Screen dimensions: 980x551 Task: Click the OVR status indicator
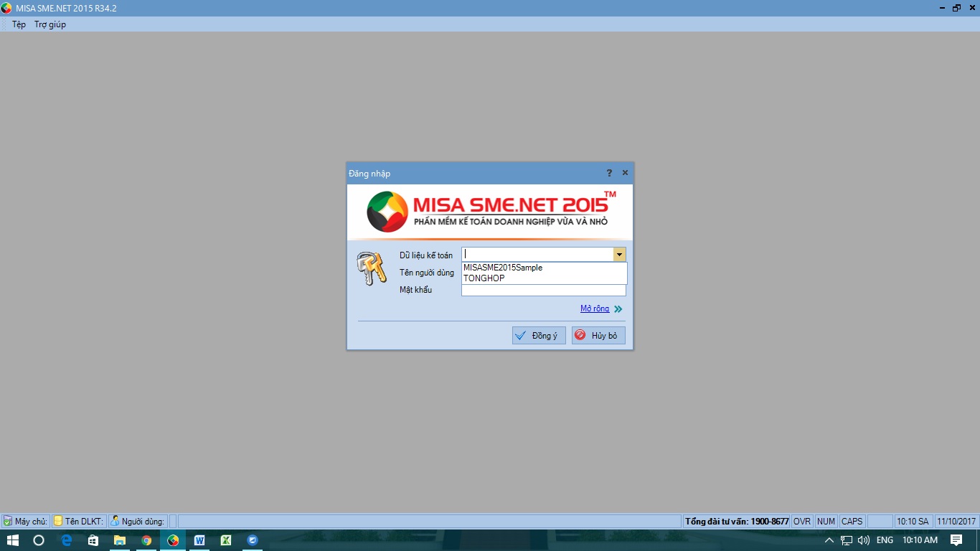click(802, 522)
